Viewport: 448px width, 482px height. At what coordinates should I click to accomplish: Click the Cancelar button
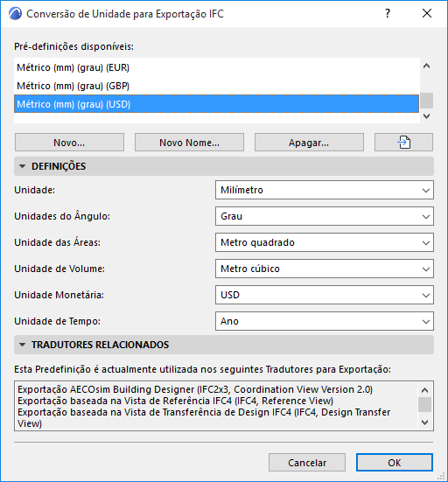[x=307, y=463]
